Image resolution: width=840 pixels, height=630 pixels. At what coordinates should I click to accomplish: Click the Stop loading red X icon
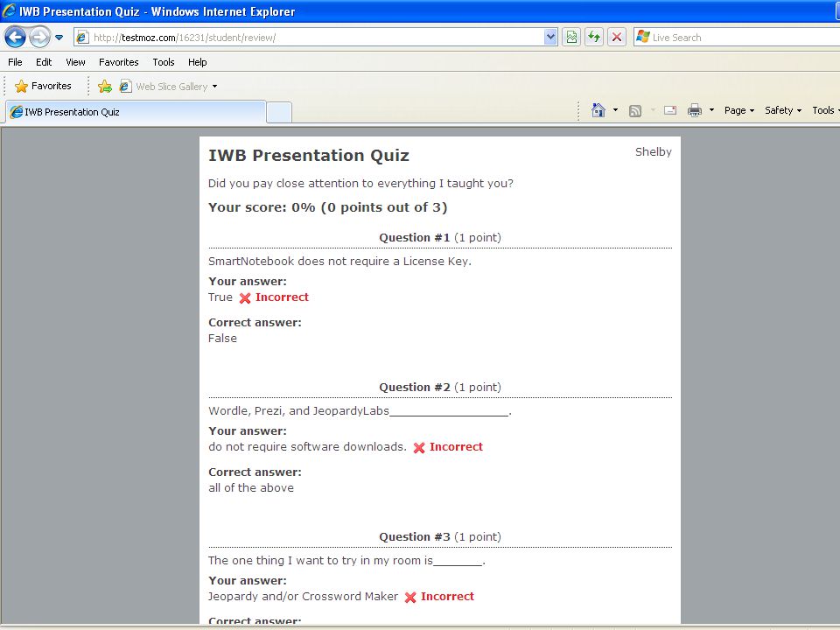point(617,38)
